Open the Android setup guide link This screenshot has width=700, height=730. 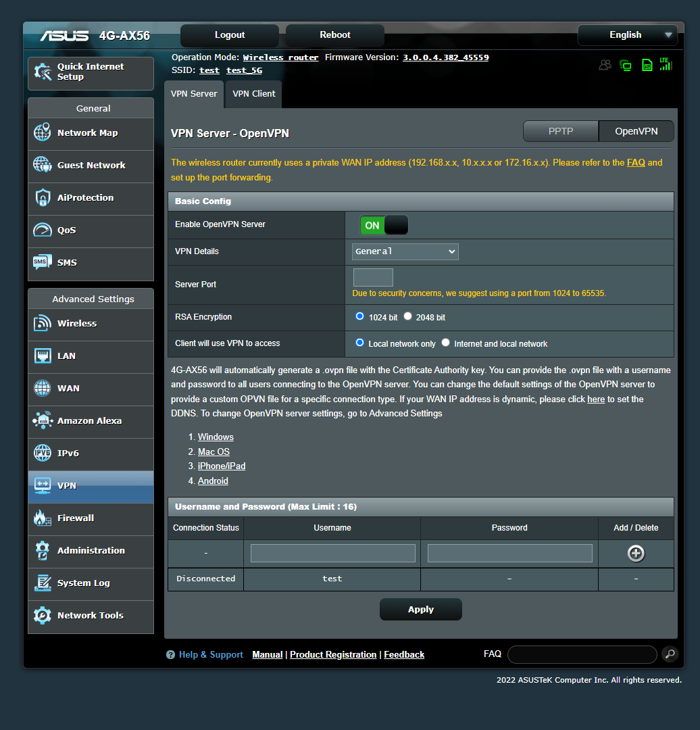click(213, 481)
